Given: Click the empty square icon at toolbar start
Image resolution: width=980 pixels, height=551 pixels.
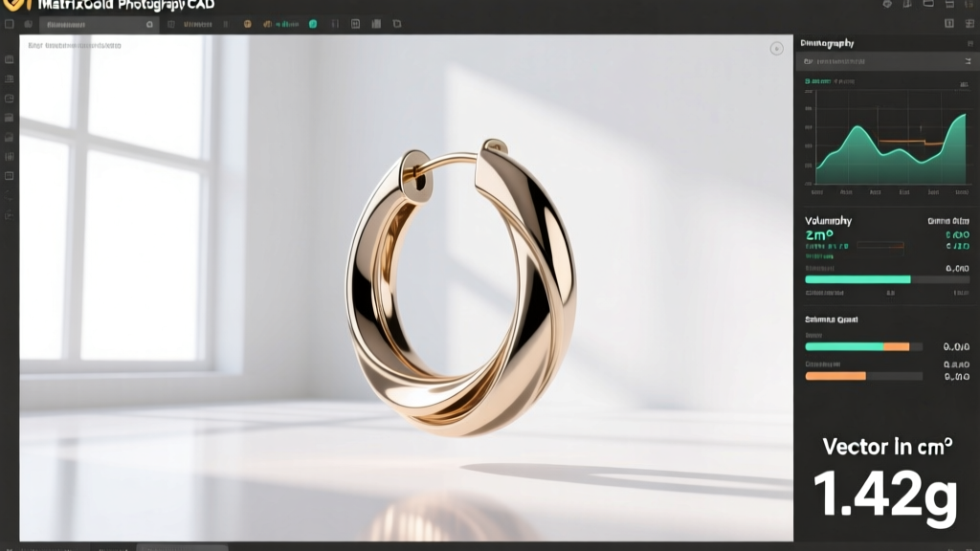Looking at the screenshot, I should (x=10, y=24).
